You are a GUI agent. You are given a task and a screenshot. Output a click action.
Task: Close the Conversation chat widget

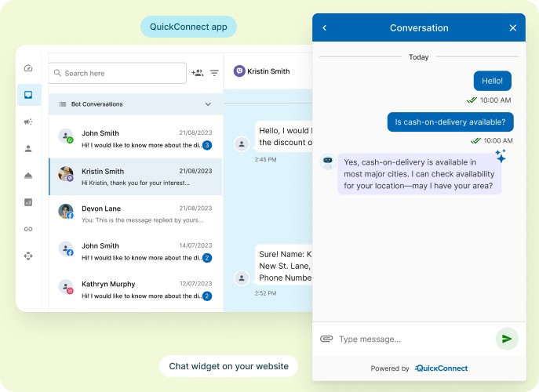click(513, 28)
